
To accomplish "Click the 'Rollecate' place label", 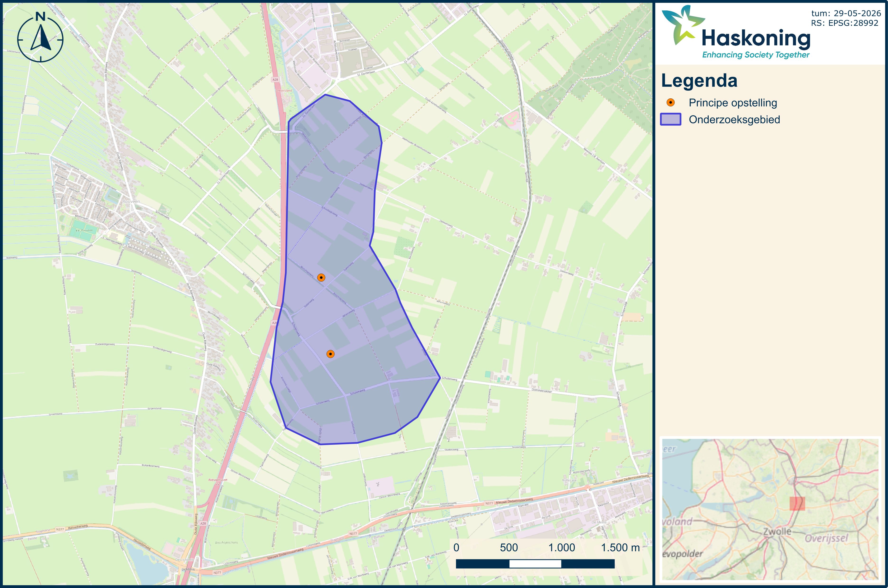I will click(569, 480).
